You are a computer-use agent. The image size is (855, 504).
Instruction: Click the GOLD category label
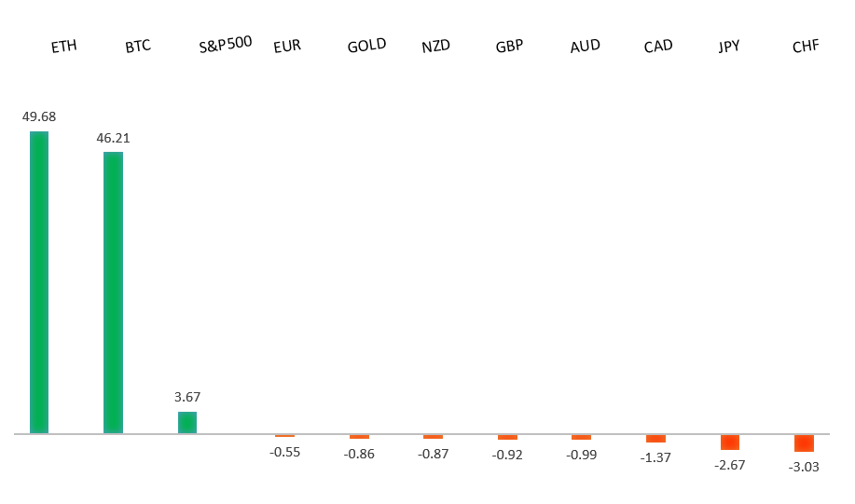[x=366, y=46]
